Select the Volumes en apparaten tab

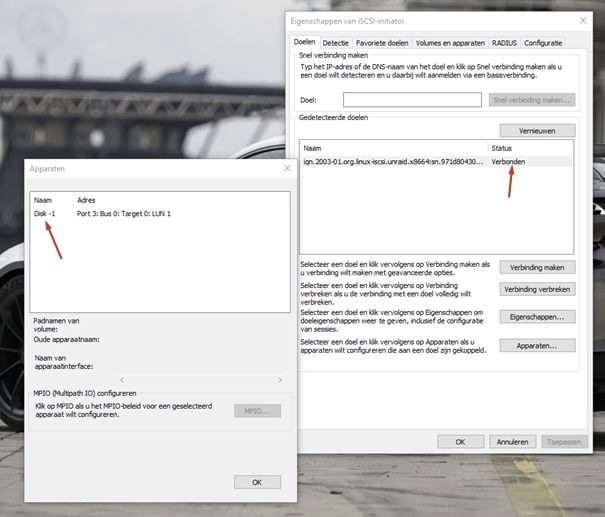click(450, 43)
